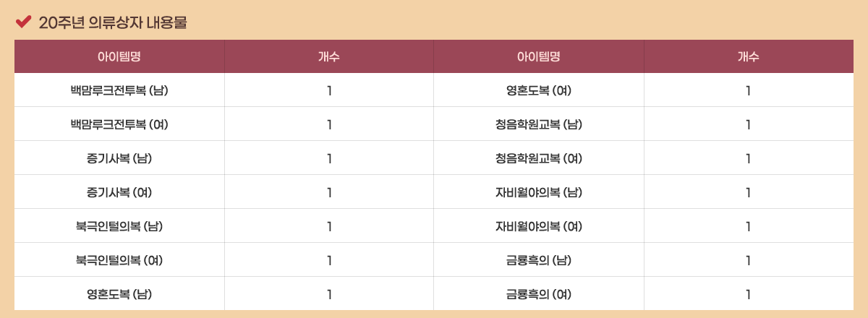Image resolution: width=868 pixels, height=318 pixels.
Task: Select the 영혼도복 (여) item
Action: click(x=539, y=90)
